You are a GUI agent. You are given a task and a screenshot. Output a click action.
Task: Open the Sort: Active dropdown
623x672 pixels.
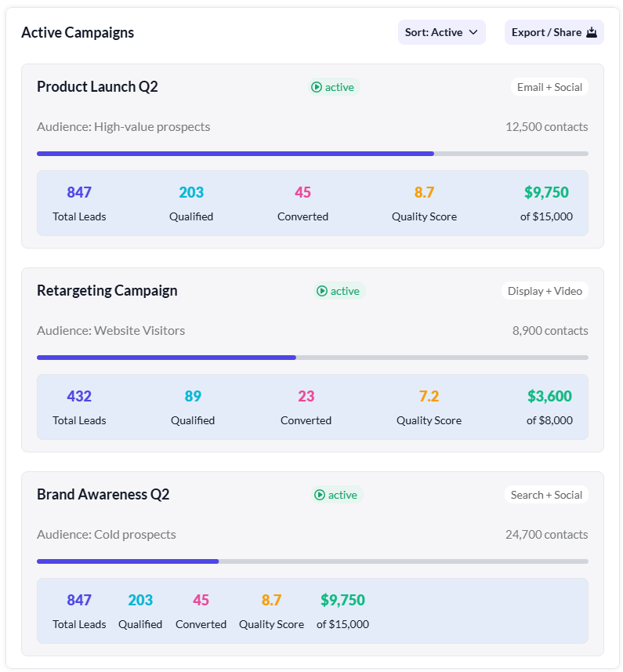441,33
